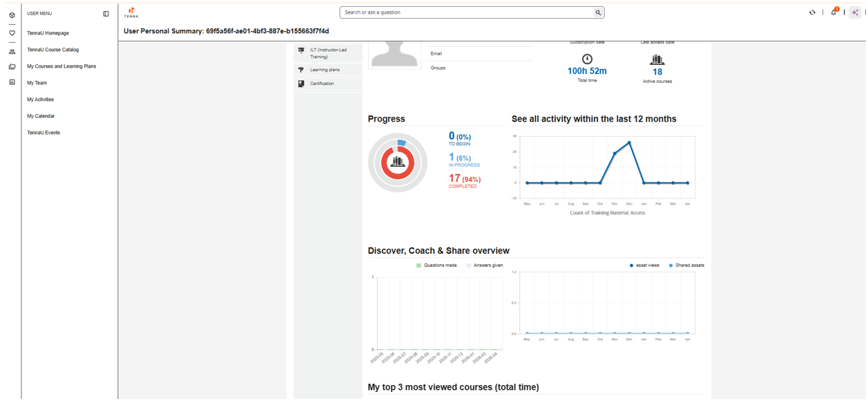Open the cube icon in left rail
This screenshot has height=401, width=868.
pos(12,15)
